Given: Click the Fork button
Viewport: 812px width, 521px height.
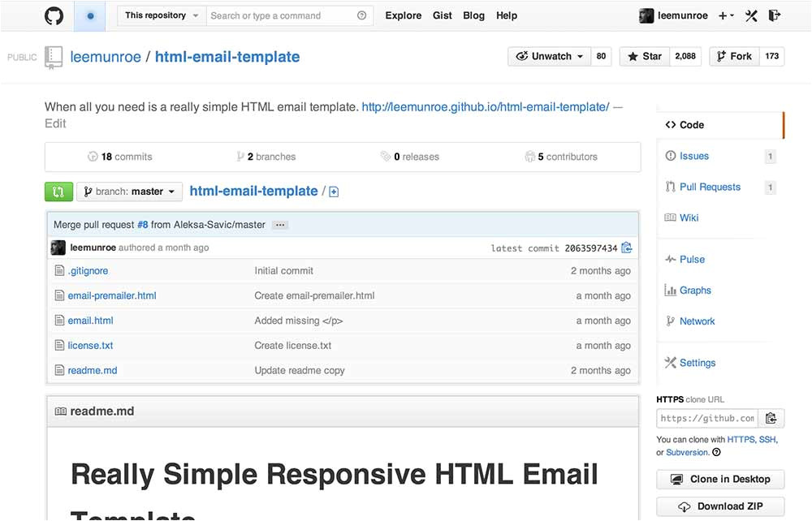Looking at the screenshot, I should [x=733, y=57].
